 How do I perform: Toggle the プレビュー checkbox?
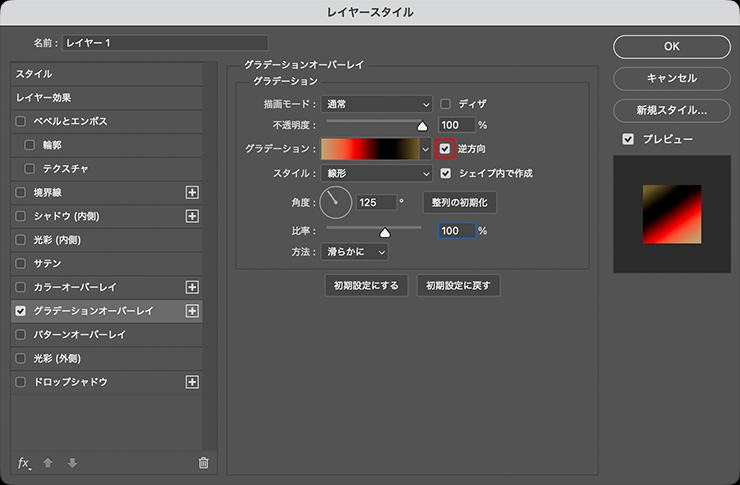click(627, 139)
